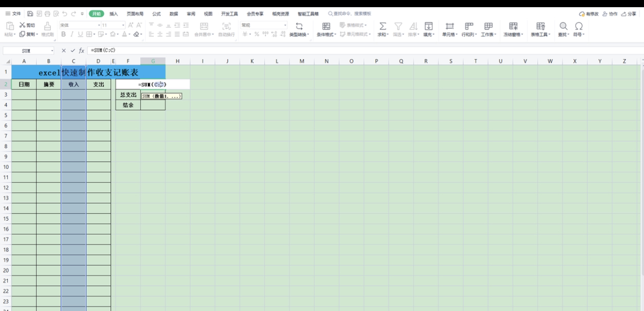
Task: Toggle Underline formatting (U)
Action: [80, 34]
